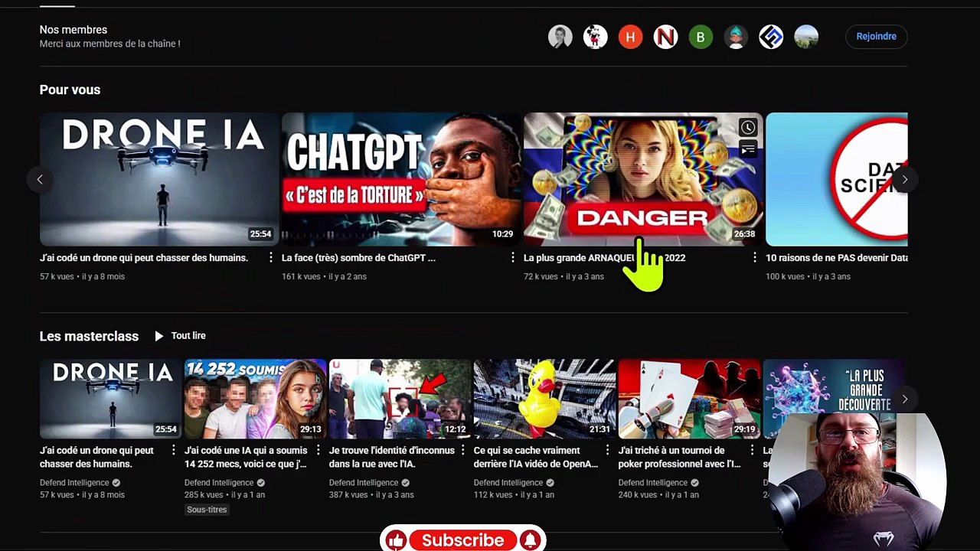The image size is (980, 551).
Task: Open 14 252 SOUMIS thumbnail
Action: point(255,399)
